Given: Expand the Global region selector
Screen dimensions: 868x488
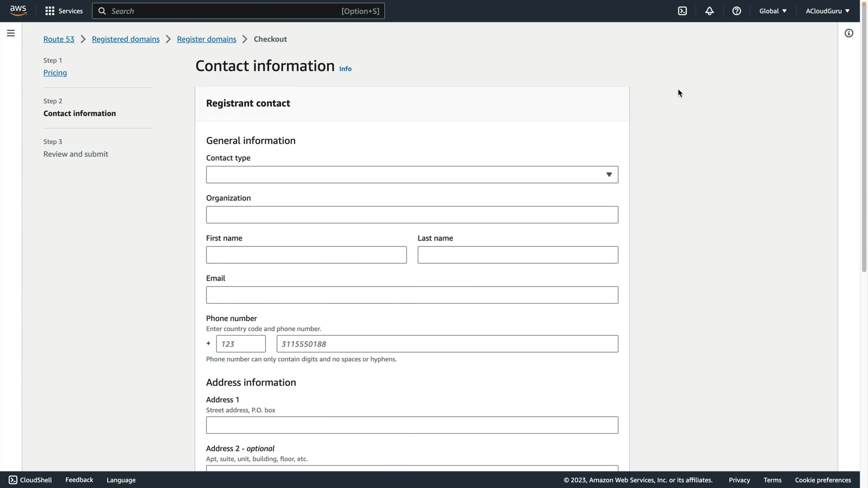Looking at the screenshot, I should [x=773, y=11].
